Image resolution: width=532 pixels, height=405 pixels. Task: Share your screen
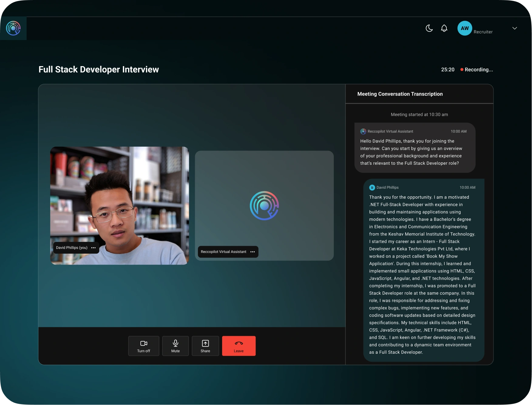[205, 346]
